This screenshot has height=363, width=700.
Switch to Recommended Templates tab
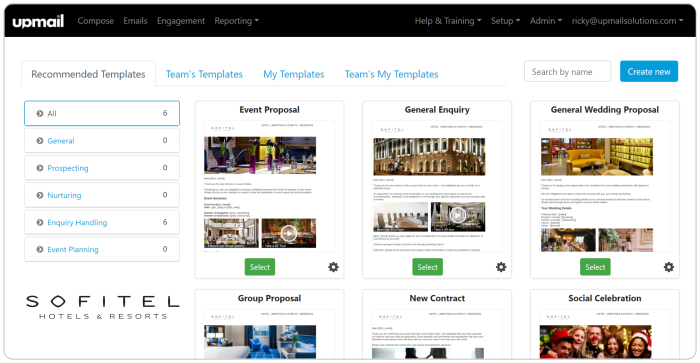coord(88,74)
